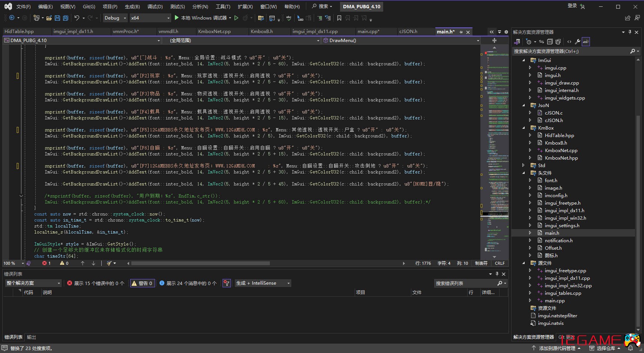Pin the error list panel
This screenshot has width=644, height=353.
tap(497, 274)
